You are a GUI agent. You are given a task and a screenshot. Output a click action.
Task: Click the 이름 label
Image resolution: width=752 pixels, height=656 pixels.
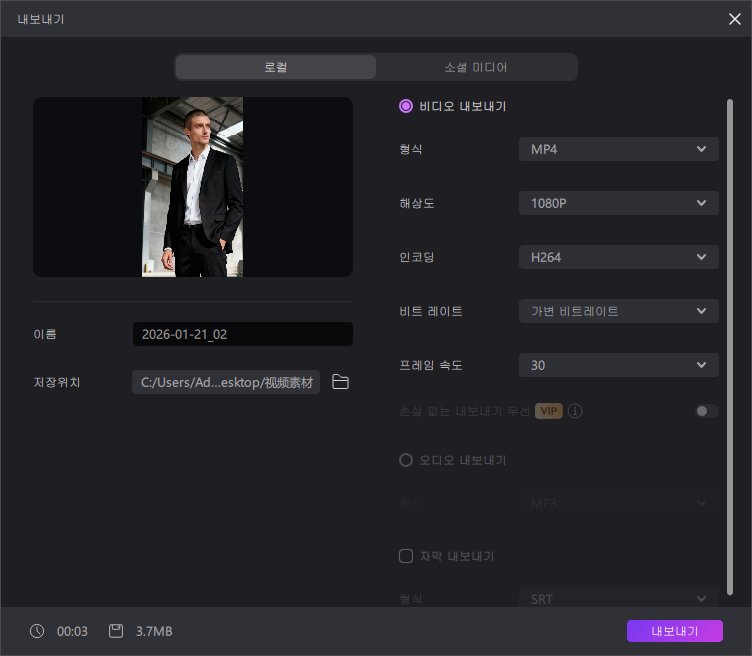coord(45,334)
